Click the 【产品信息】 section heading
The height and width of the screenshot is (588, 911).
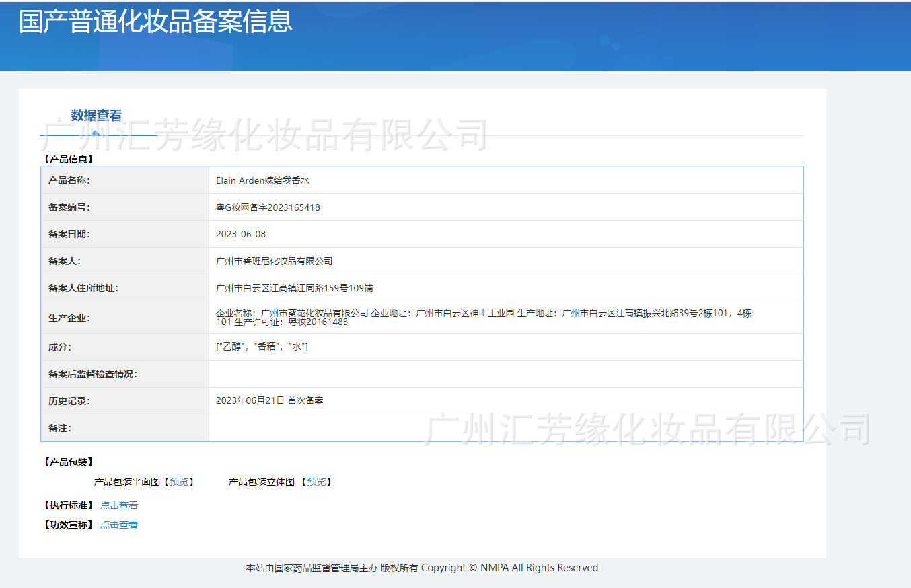tap(68, 159)
